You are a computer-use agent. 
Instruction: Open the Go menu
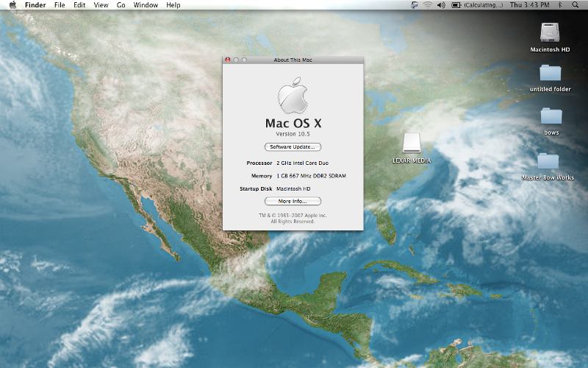tap(121, 5)
